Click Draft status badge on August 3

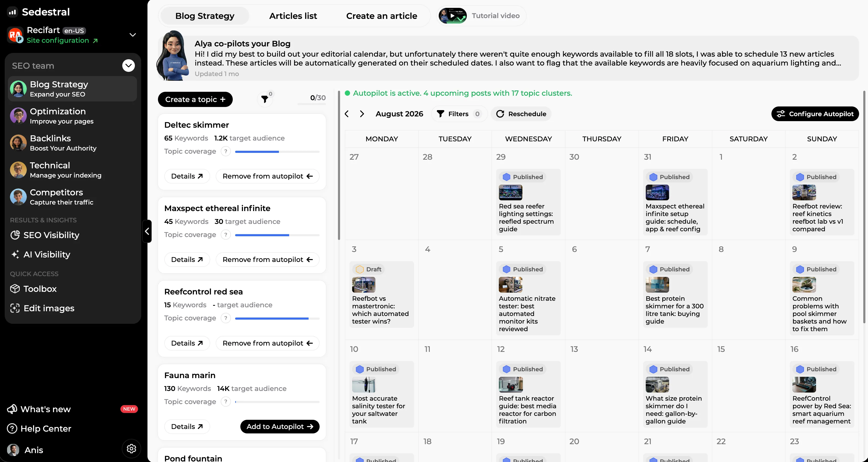[x=369, y=269]
